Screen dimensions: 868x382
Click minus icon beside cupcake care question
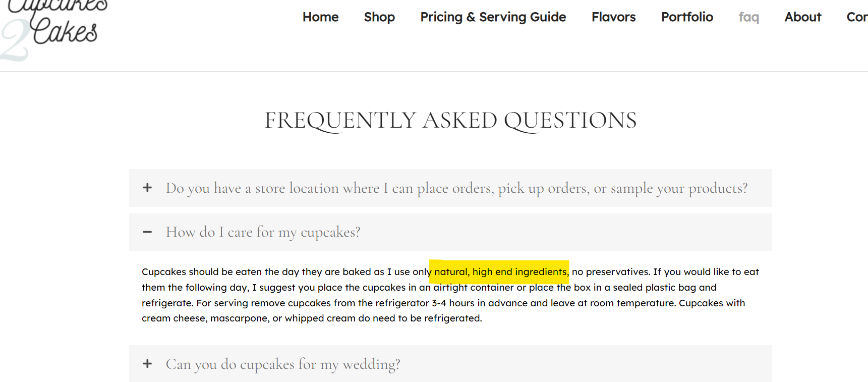tap(147, 232)
